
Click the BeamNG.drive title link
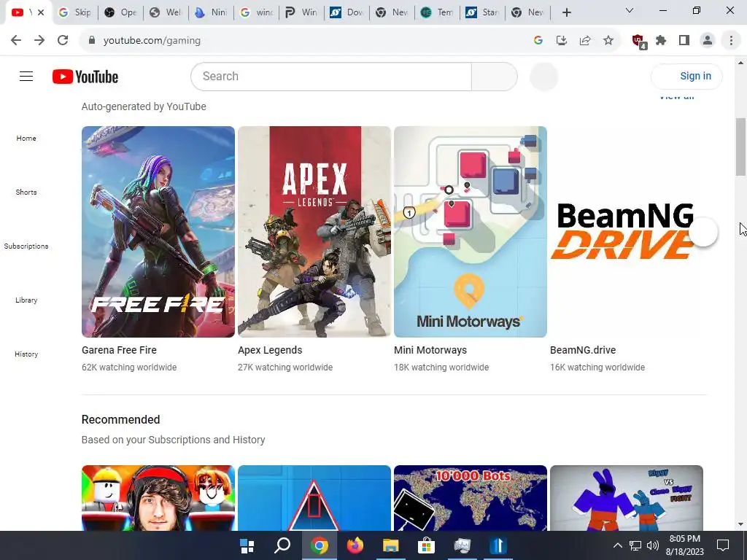(x=583, y=350)
